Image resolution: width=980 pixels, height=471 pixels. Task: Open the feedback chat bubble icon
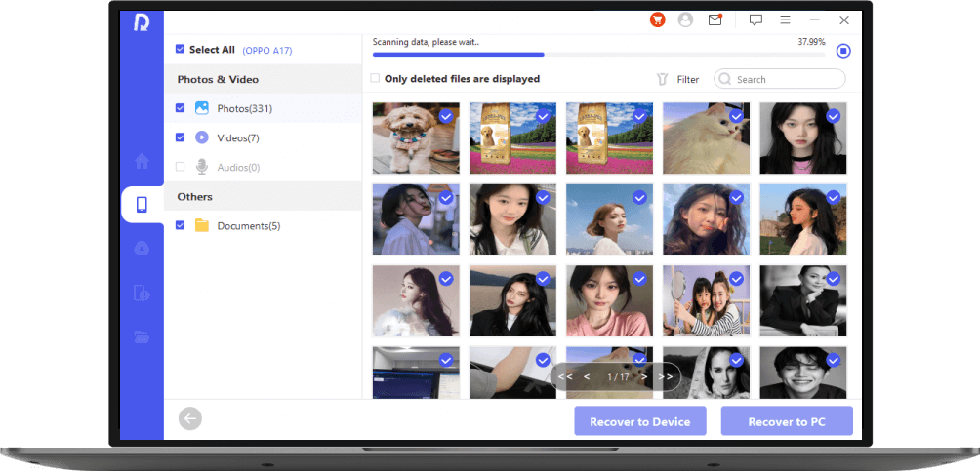755,20
